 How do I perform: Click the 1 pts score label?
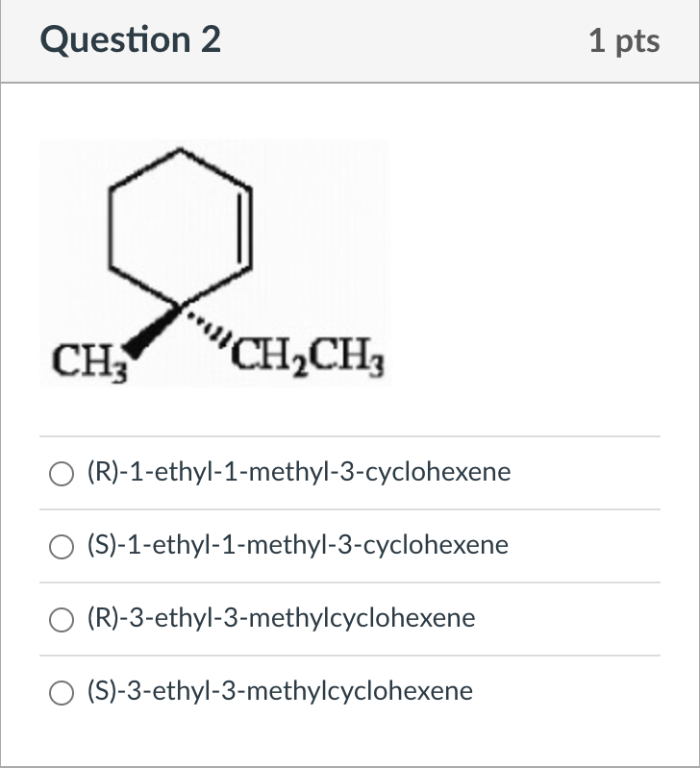coord(624,40)
